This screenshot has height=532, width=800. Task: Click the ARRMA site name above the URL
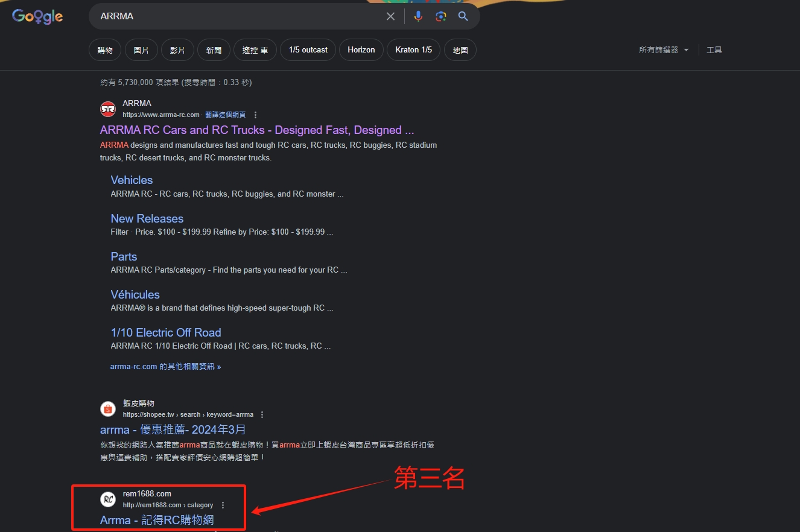click(137, 103)
